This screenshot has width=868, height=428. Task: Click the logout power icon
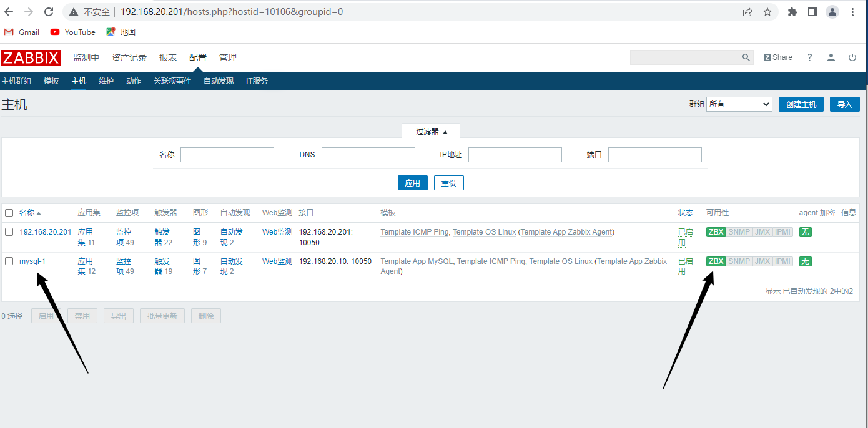coord(852,57)
